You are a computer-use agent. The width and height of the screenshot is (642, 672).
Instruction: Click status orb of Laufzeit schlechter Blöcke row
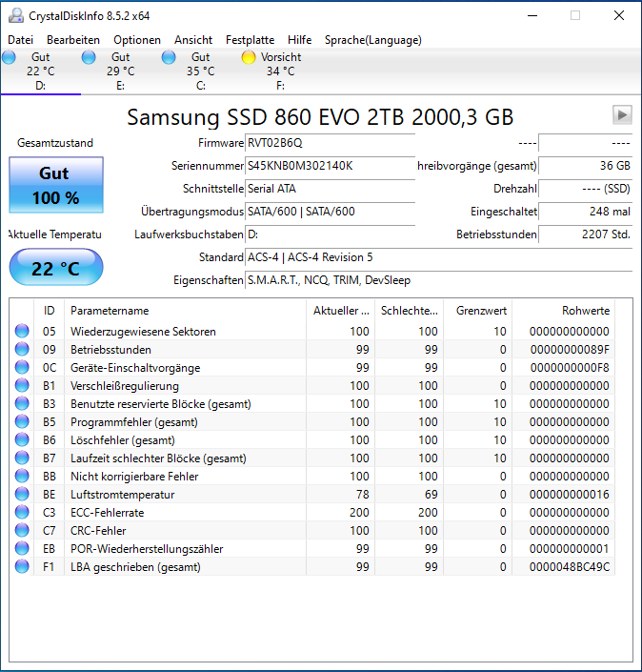click(x=22, y=458)
